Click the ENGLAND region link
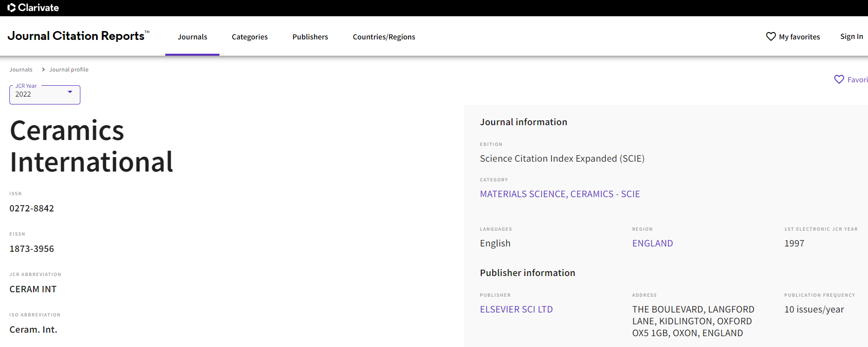868x347 pixels. click(x=652, y=243)
